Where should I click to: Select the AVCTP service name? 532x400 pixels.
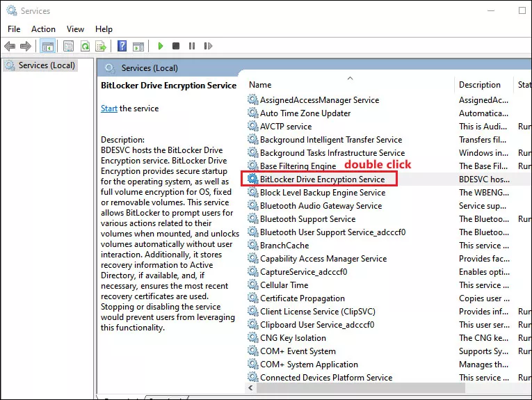click(286, 127)
